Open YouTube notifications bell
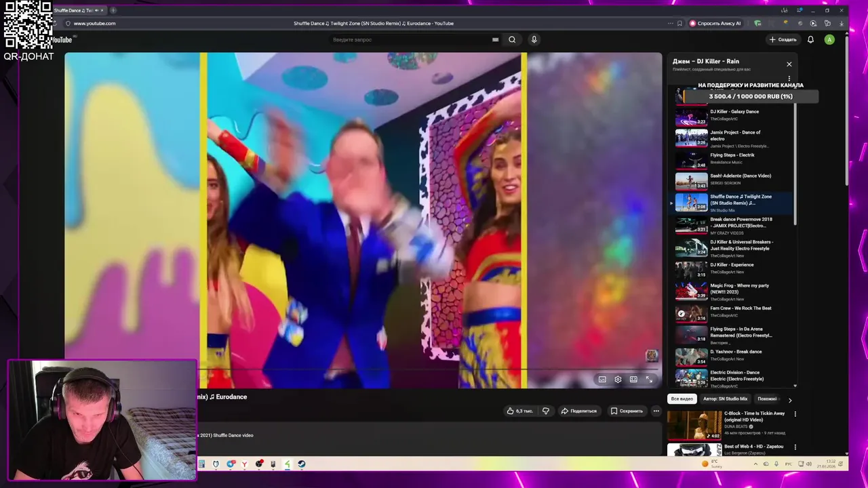This screenshot has width=868, height=488. [810, 39]
